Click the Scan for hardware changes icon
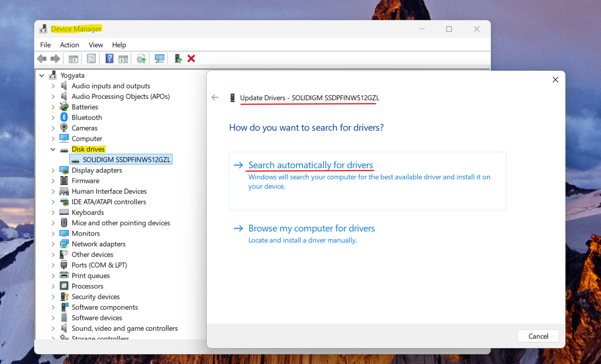Viewport: 601px width, 364px height. point(159,58)
